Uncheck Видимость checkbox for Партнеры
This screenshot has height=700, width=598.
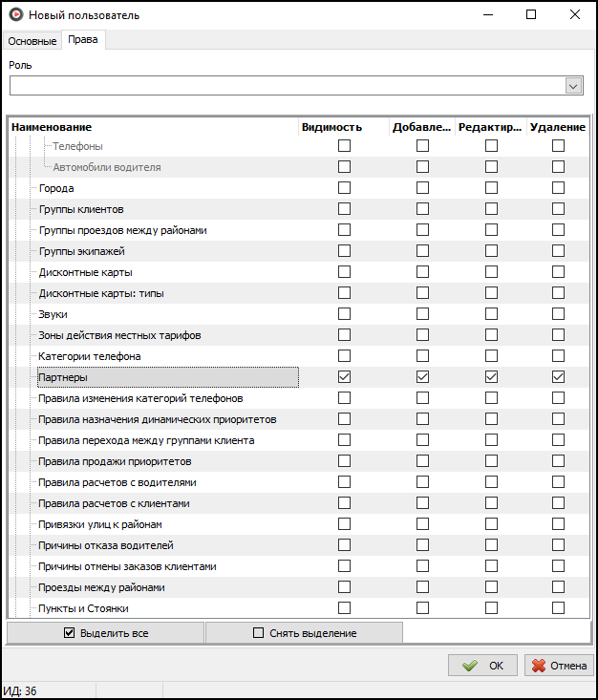(344, 377)
